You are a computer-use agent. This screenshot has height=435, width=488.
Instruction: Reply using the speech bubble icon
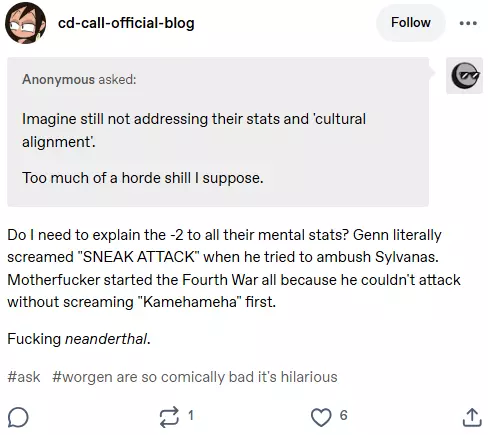point(18,417)
